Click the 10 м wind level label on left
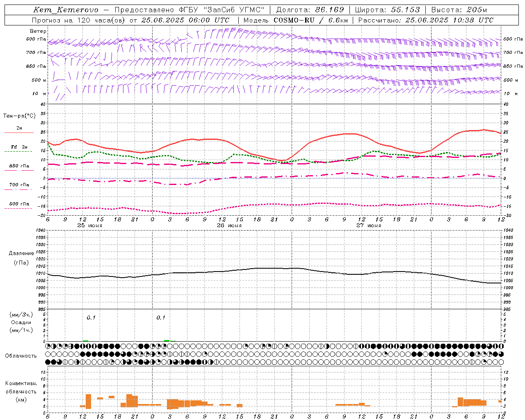This screenshot has height=420, width=525. coord(39,94)
